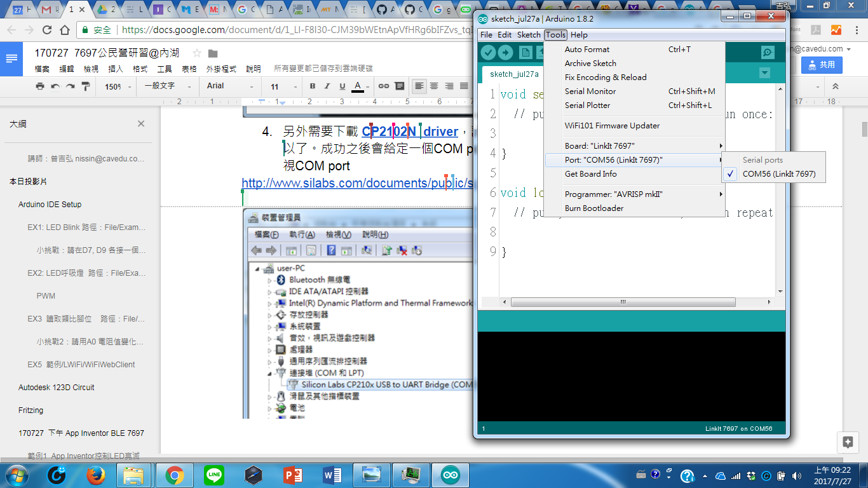Switch to the sketch_jul27a tab
868x488 pixels.
coord(514,74)
